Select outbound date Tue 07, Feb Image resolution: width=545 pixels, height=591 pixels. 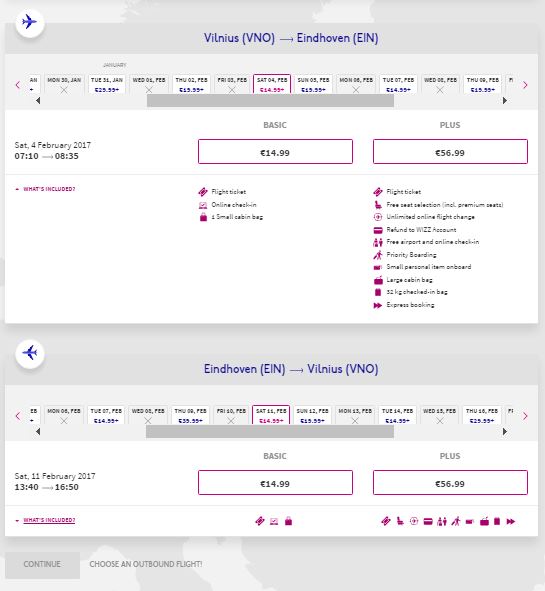(398, 84)
